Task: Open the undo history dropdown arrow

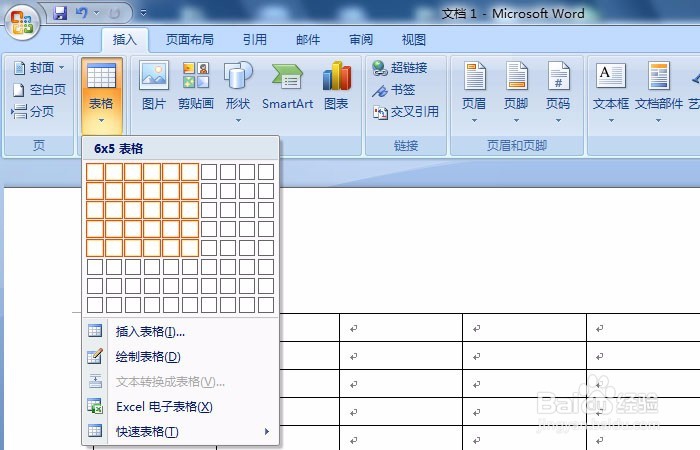Action: pyautogui.click(x=96, y=13)
